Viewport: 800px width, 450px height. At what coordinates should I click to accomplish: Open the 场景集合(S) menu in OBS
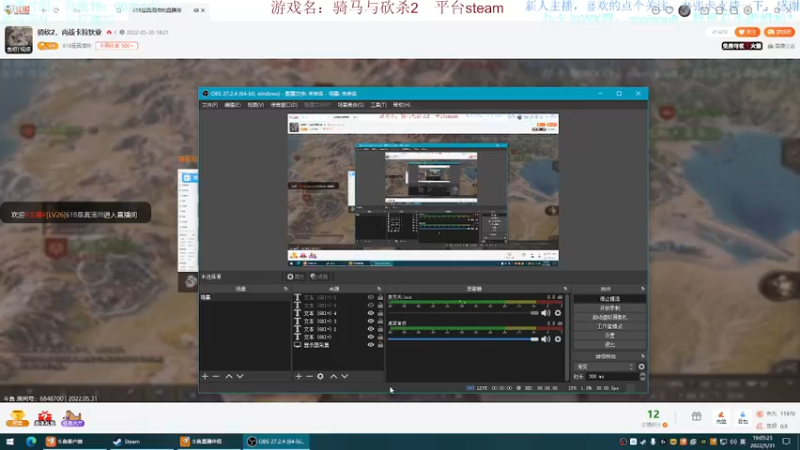pos(351,105)
